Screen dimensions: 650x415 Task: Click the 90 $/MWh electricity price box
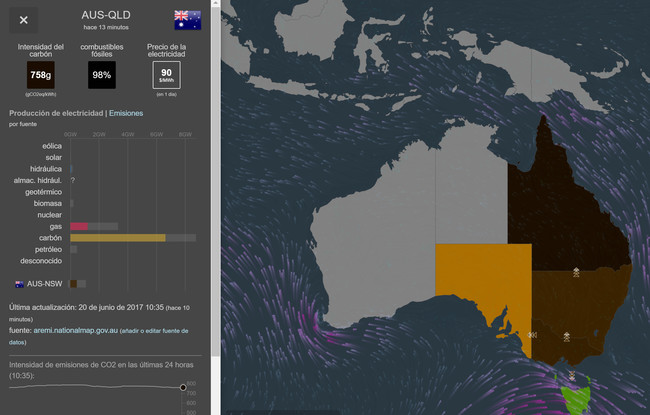(167, 74)
